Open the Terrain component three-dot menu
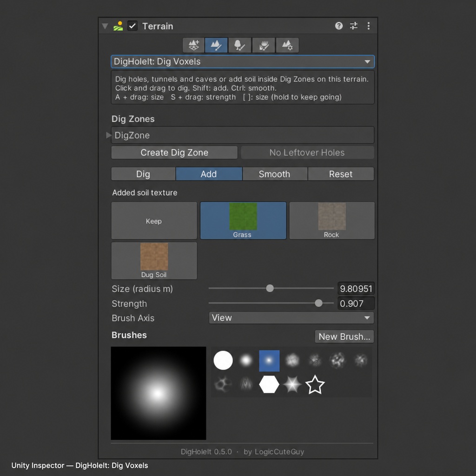 point(369,26)
